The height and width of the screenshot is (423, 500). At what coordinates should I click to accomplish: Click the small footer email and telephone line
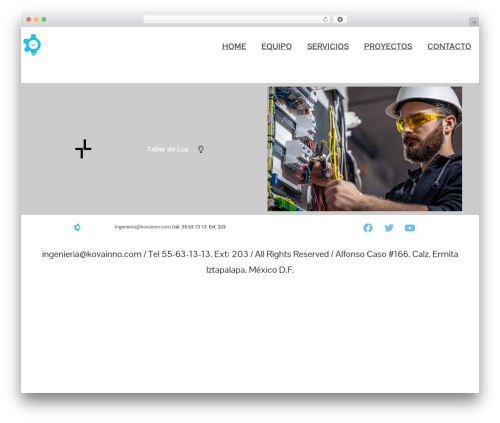point(170,227)
